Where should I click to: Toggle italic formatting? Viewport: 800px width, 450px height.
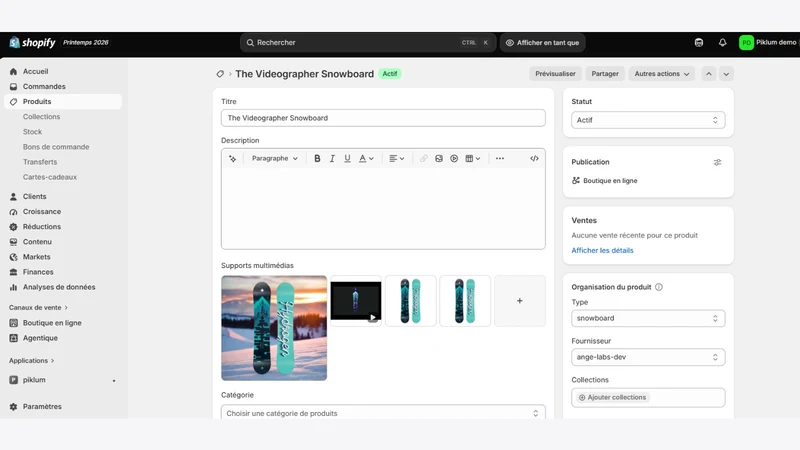coord(332,159)
